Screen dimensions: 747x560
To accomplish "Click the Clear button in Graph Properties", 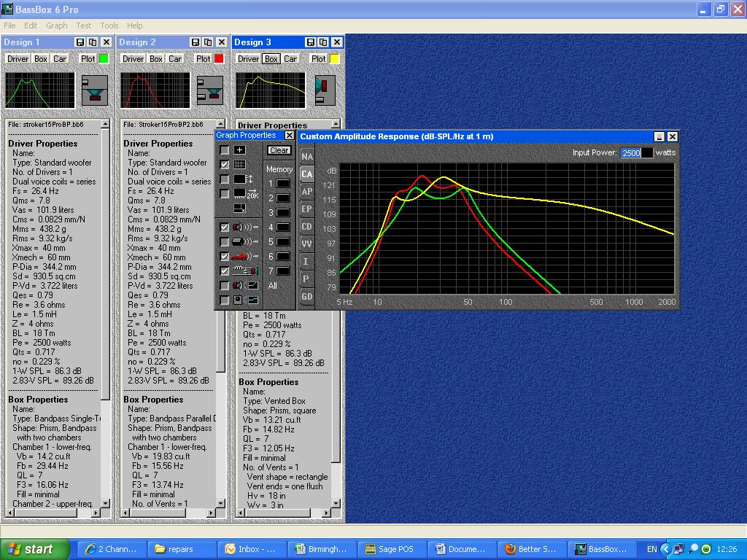I will [279, 150].
